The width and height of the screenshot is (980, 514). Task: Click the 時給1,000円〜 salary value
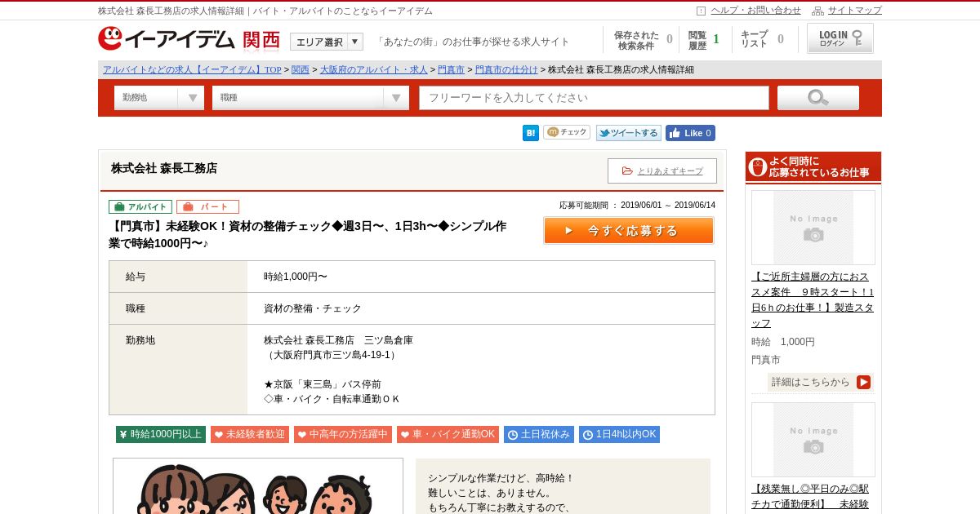(x=296, y=277)
